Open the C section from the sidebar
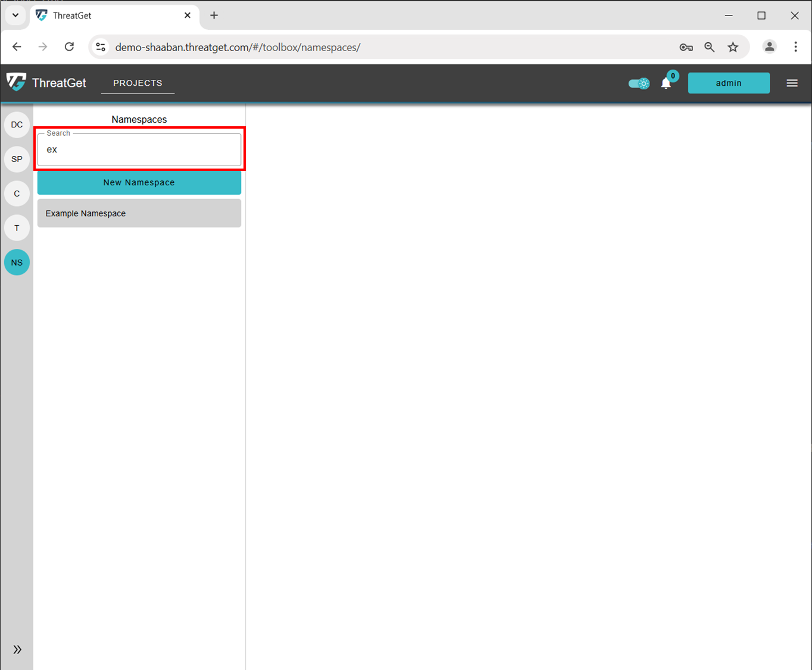Screen dimensions: 812x670 (16, 193)
